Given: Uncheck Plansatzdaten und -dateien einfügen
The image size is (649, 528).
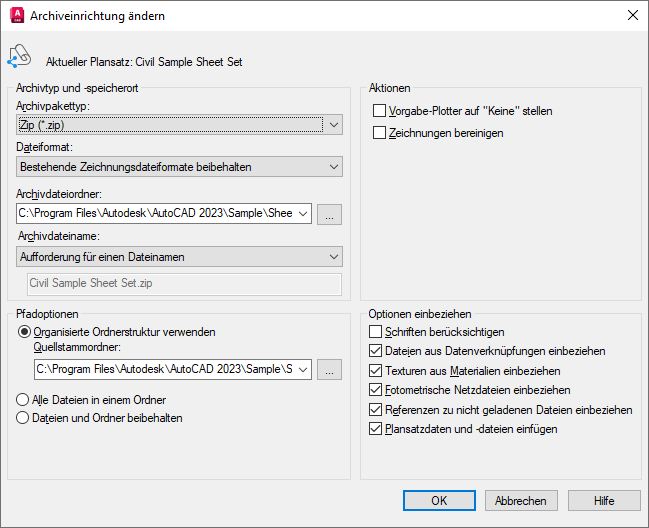Looking at the screenshot, I should 376,429.
